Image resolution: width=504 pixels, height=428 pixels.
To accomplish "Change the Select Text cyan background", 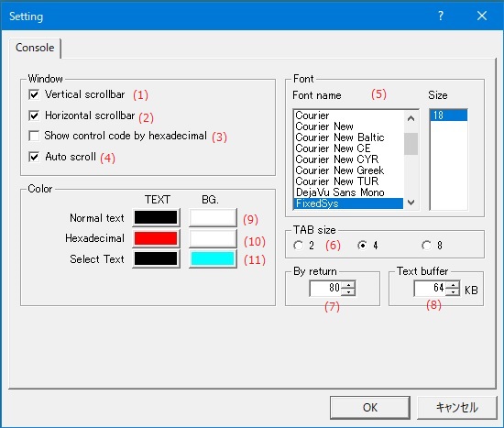I will (213, 258).
